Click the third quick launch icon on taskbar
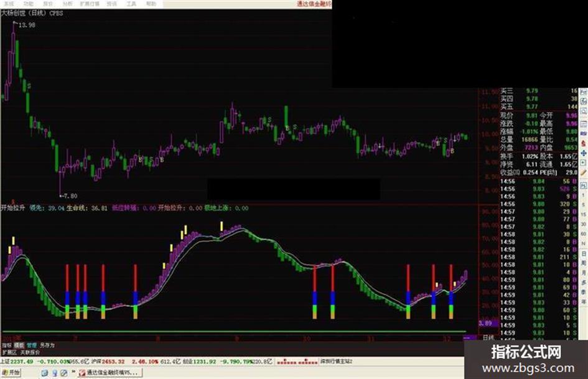 pyautogui.click(x=63, y=373)
